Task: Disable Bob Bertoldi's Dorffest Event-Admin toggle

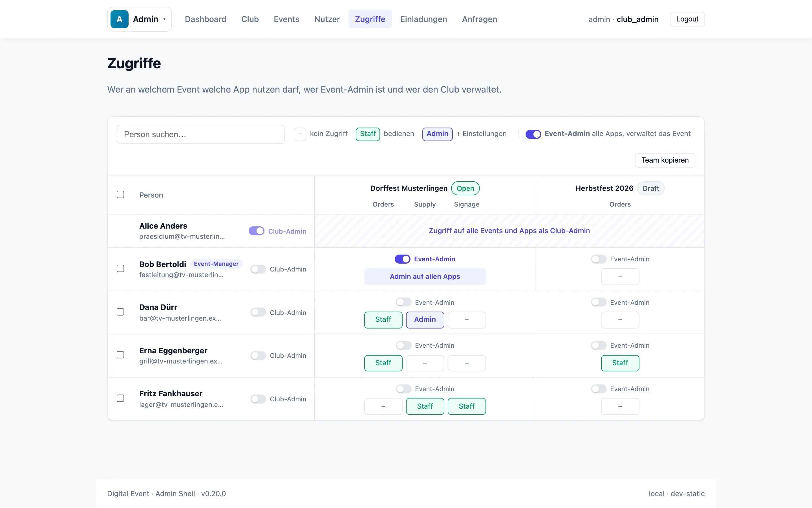Action: coord(402,259)
